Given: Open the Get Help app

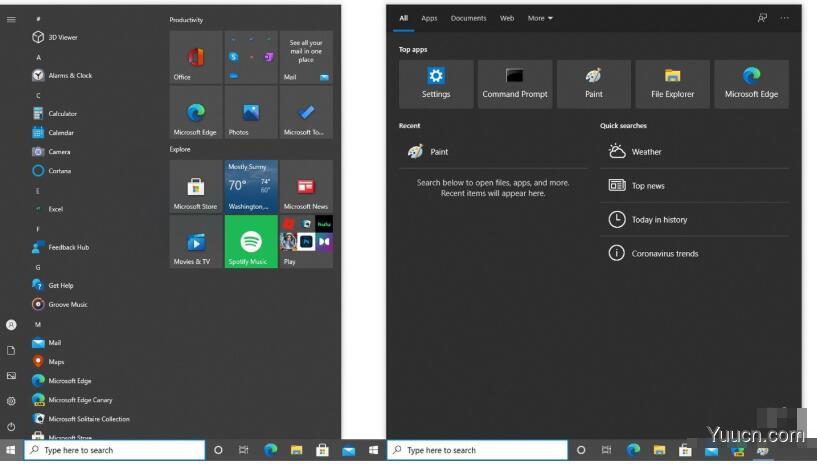Looking at the screenshot, I should tap(53, 285).
